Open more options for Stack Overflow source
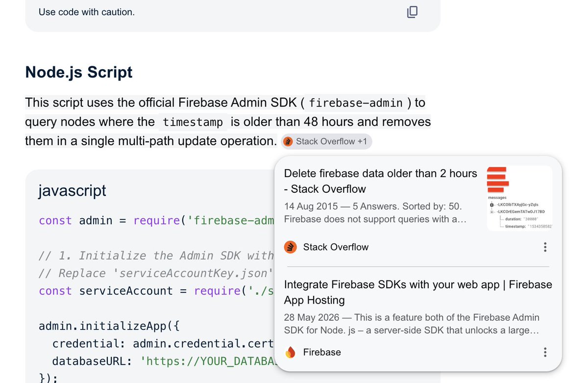This screenshot has width=588, height=383. coord(545,247)
